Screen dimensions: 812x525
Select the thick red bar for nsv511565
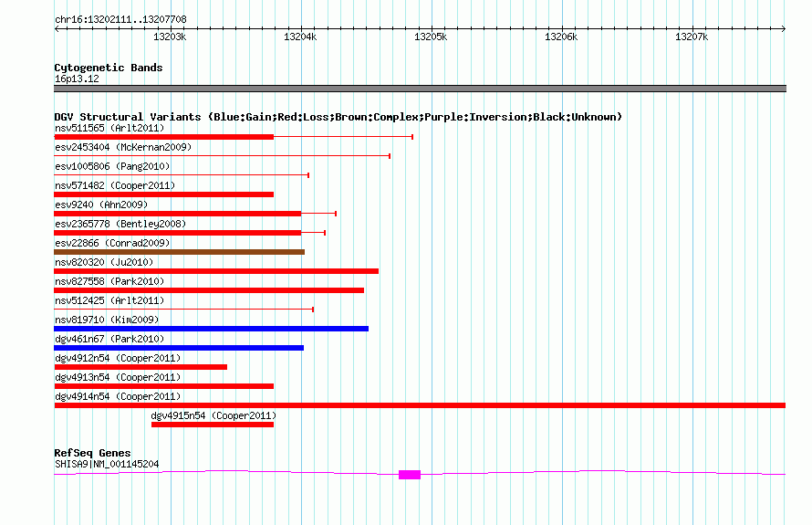pos(163,137)
